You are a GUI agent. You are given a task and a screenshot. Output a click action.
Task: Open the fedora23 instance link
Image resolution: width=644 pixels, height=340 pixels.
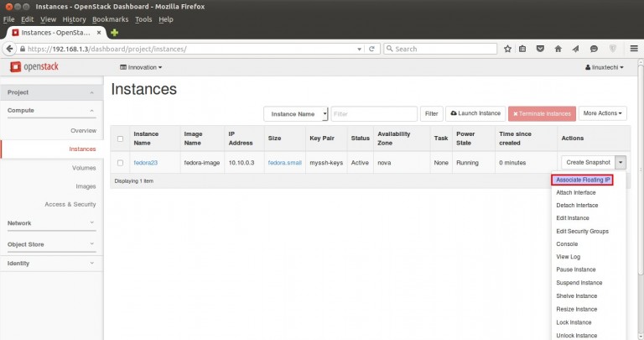[x=146, y=163]
